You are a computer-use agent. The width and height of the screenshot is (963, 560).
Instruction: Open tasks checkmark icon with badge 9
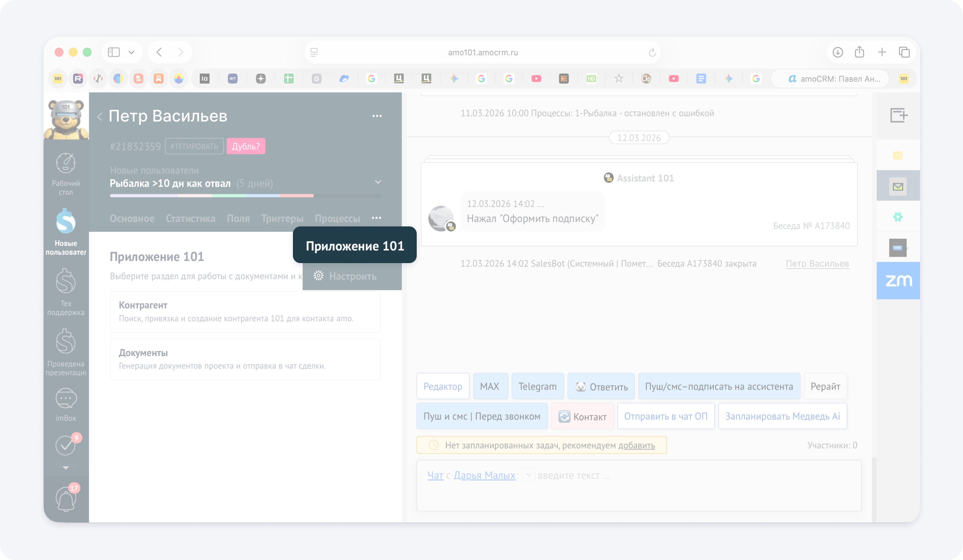(66, 445)
